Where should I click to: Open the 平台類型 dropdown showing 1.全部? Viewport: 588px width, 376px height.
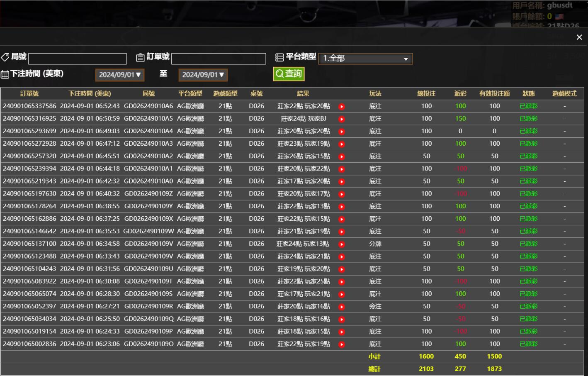[365, 59]
